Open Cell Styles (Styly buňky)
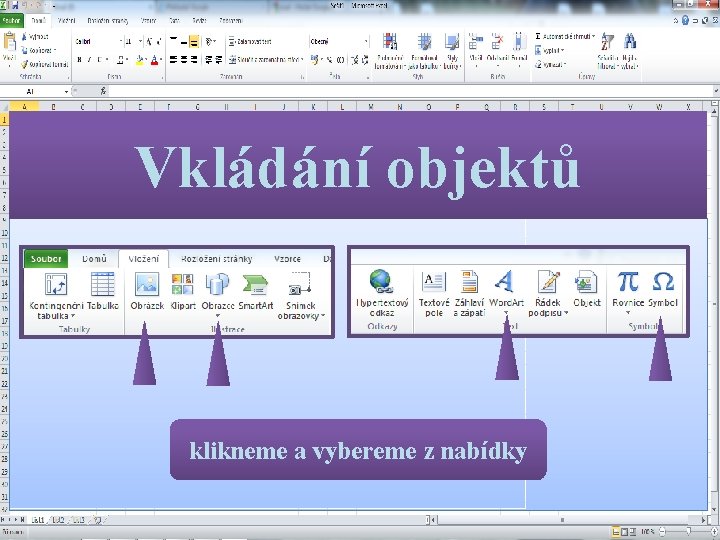720x540 pixels. point(452,51)
